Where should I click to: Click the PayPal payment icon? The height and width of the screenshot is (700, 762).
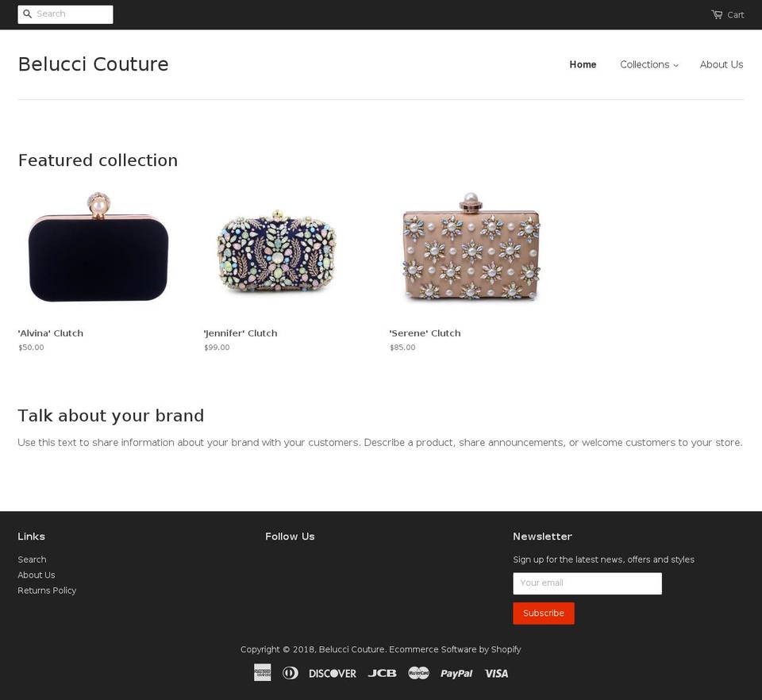(x=456, y=673)
